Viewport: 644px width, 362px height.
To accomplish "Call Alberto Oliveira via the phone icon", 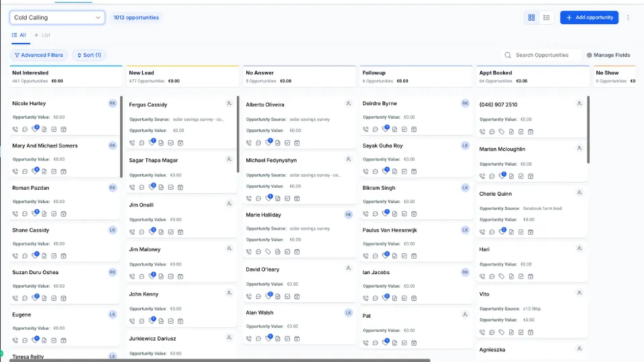I will [x=249, y=143].
